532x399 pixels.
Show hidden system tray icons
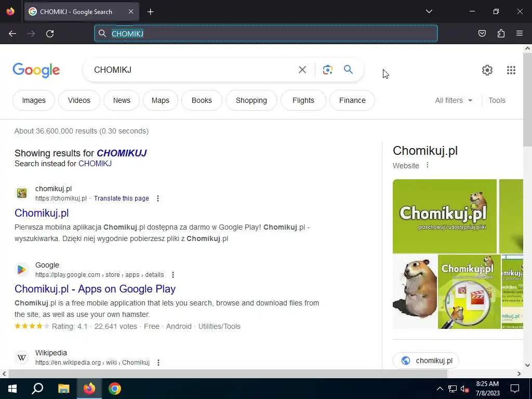click(440, 389)
